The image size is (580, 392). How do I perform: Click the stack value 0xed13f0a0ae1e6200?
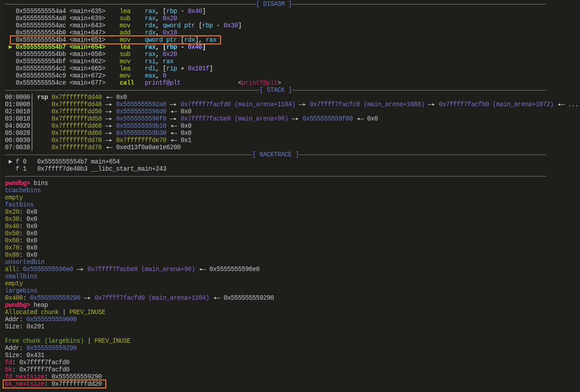[148, 147]
